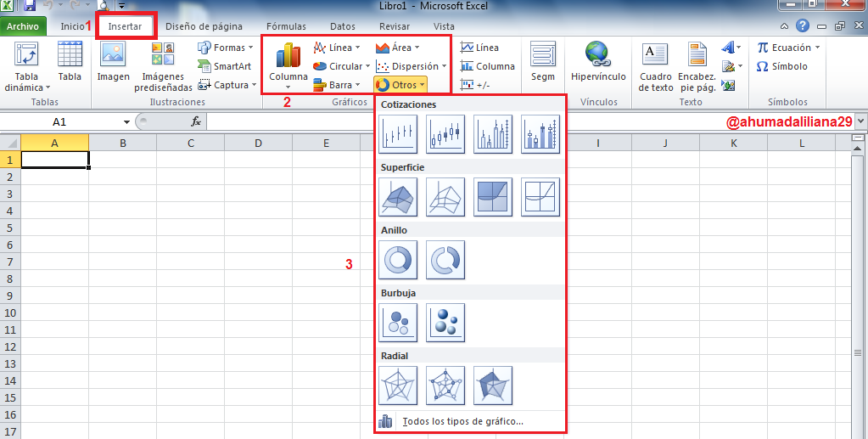
Task: Switch to the Inicio tab
Action: (x=72, y=26)
